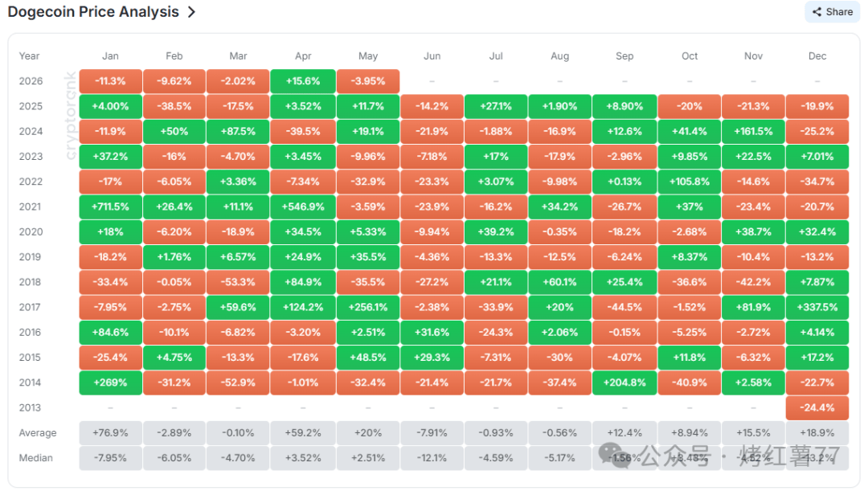Select the January 2021 +711.5% cell
Image resolution: width=868 pixels, height=491 pixels.
point(110,207)
